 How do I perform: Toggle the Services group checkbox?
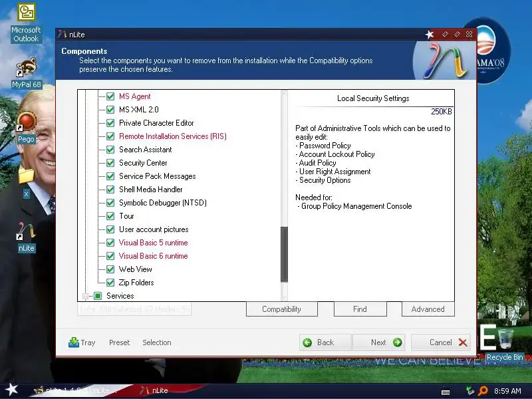98,296
